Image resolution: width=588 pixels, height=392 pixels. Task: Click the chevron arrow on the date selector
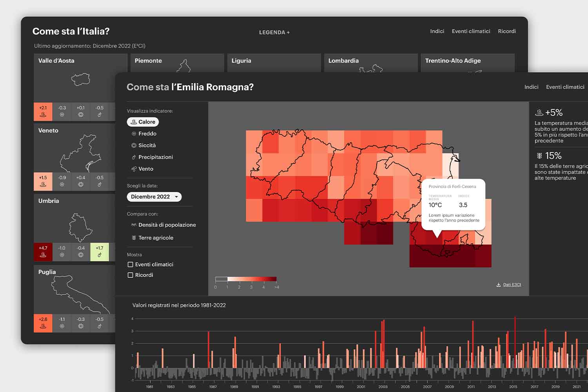(x=177, y=197)
